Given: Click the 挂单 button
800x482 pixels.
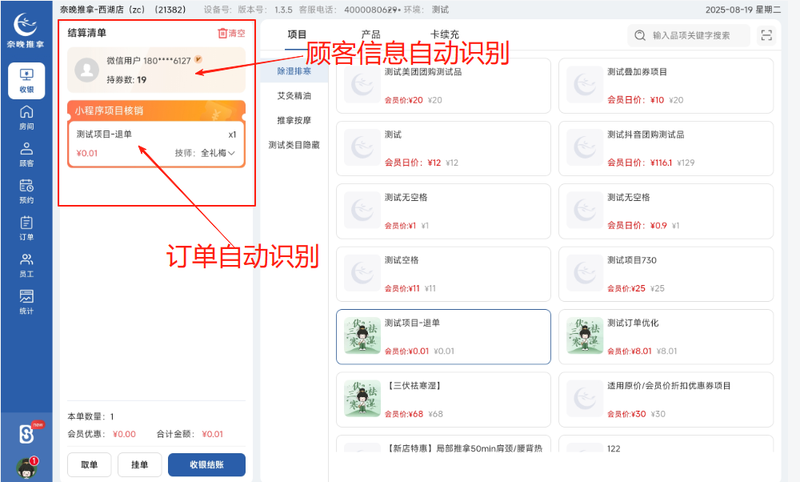Looking at the screenshot, I should coord(139,465).
